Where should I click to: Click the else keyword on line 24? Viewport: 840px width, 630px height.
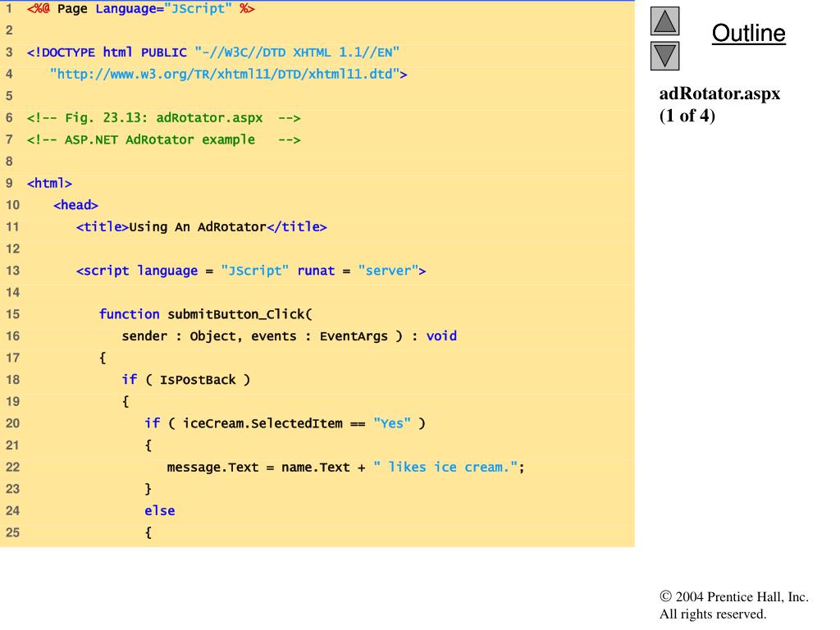(160, 511)
